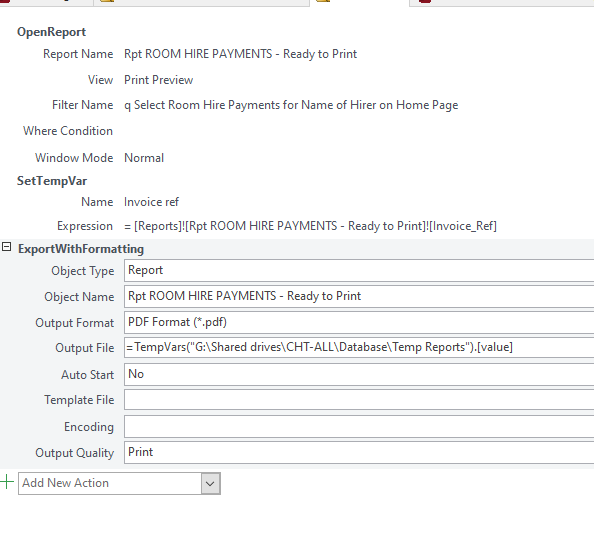Click the empty Encoding field
This screenshot has width=594, height=534.
[x=359, y=426]
